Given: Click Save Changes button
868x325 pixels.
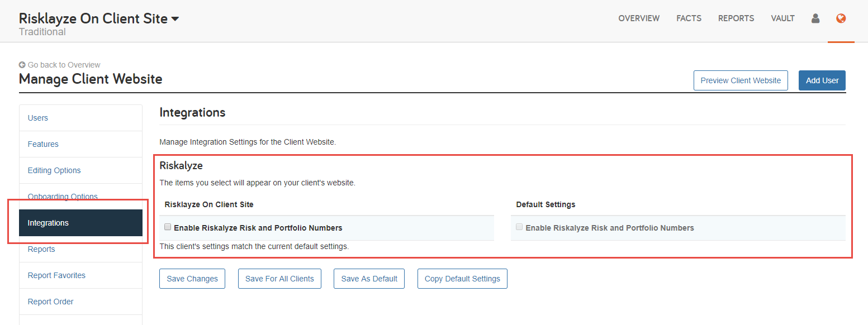Looking at the screenshot, I should click(x=192, y=279).
